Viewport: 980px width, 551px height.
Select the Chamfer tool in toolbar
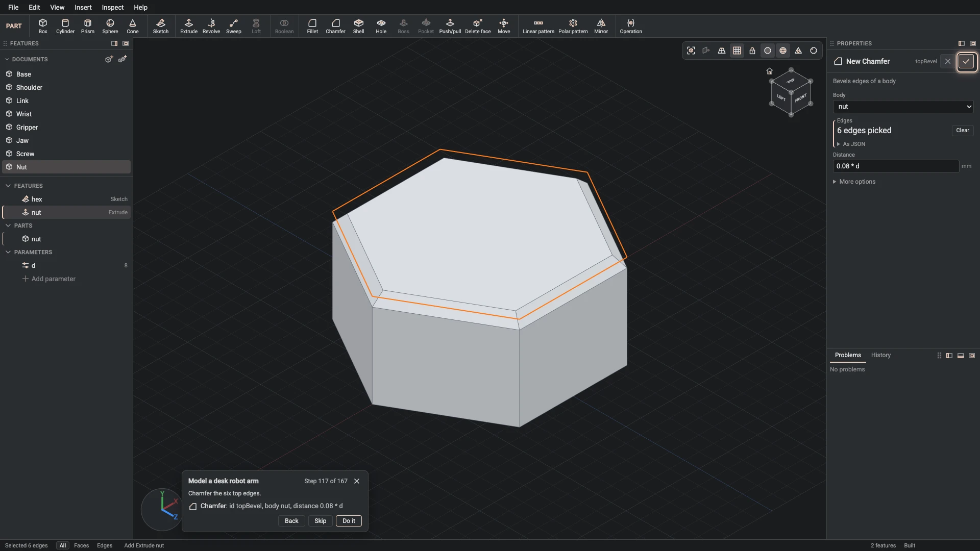coord(335,26)
